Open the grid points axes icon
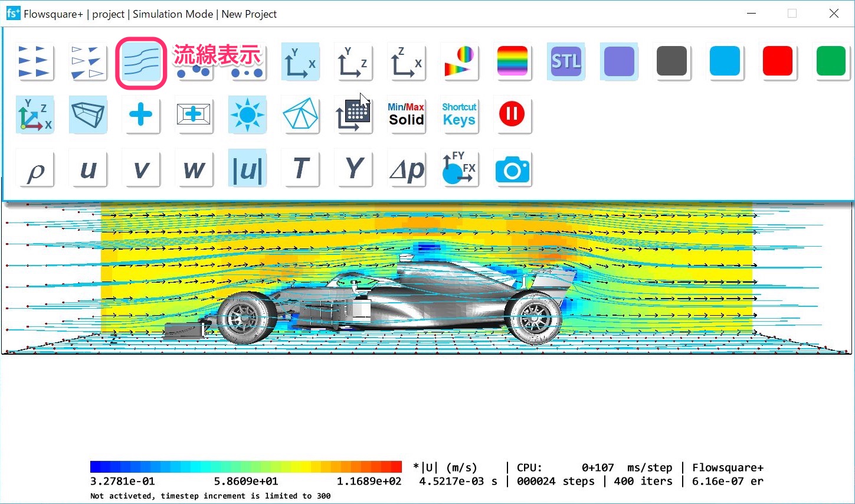Viewport: 855px width, 504px height. (353, 114)
